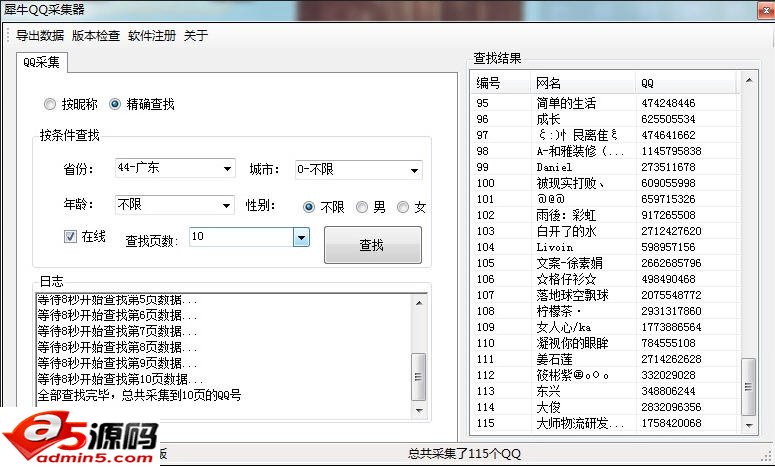Open the 版本检查 menu
775x467 pixels.
pos(96,36)
